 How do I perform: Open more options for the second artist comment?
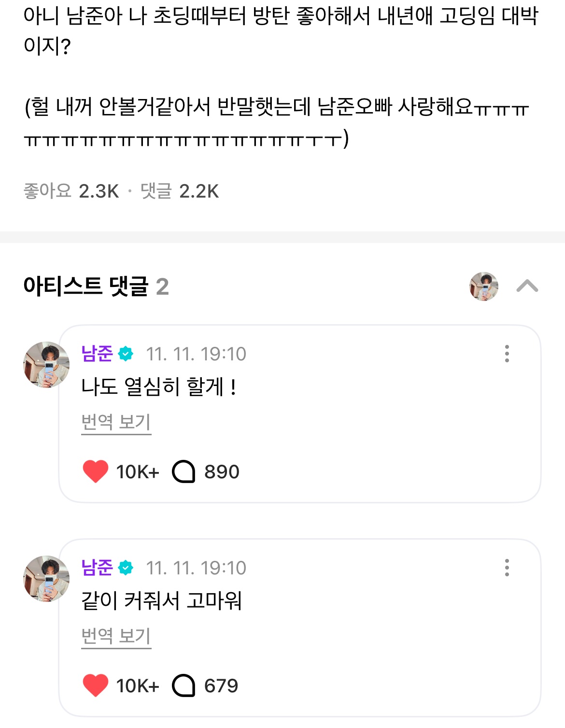pyautogui.click(x=507, y=568)
